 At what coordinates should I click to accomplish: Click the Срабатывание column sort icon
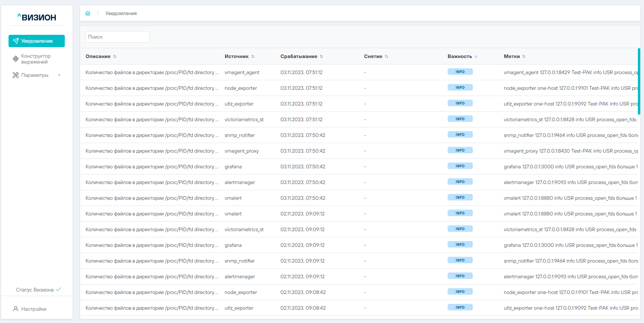pyautogui.click(x=321, y=57)
